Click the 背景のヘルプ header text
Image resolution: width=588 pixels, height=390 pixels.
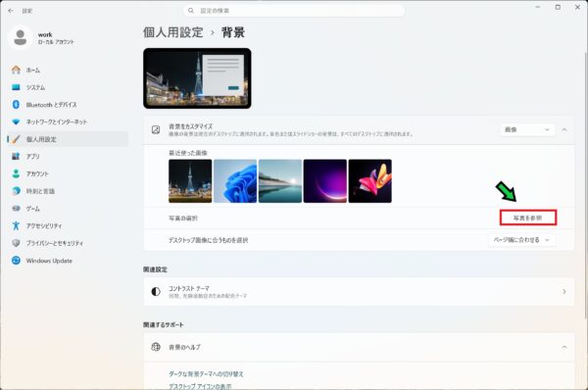(184, 347)
